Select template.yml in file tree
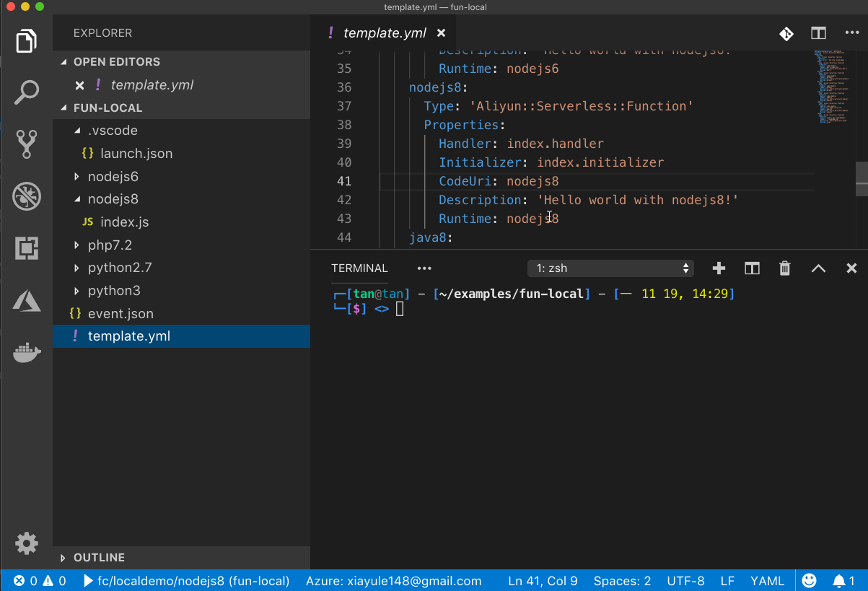This screenshot has width=868, height=591. click(x=181, y=336)
